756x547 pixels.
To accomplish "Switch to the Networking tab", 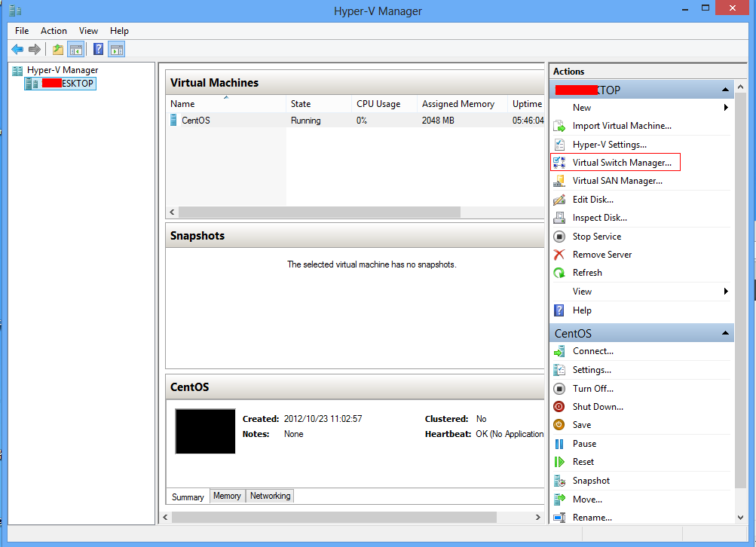I will pyautogui.click(x=270, y=496).
